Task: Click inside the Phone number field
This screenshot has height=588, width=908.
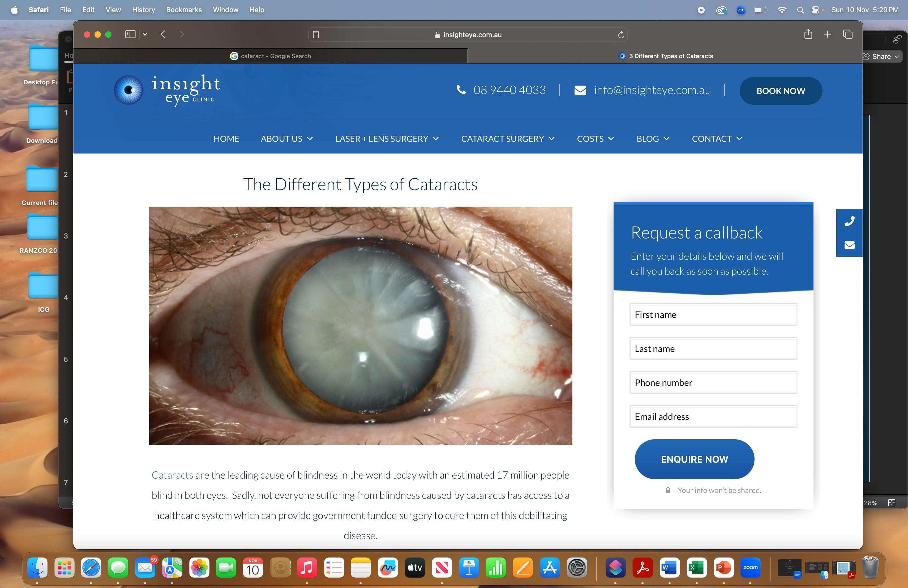Action: [713, 382]
